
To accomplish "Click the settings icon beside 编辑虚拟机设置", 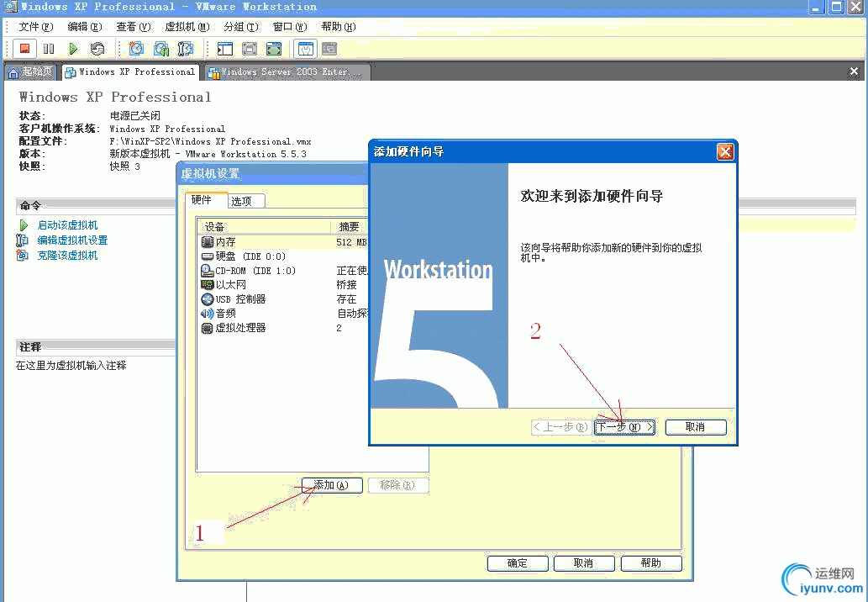I will (22, 240).
